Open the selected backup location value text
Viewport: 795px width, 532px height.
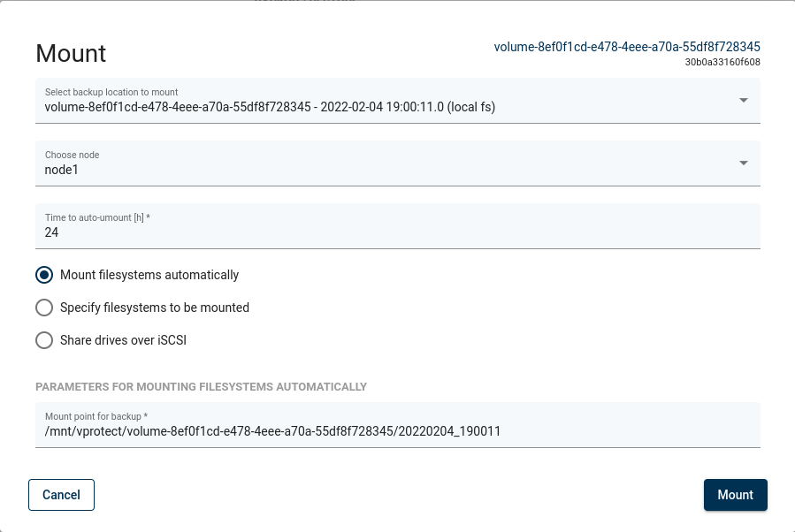(x=270, y=107)
